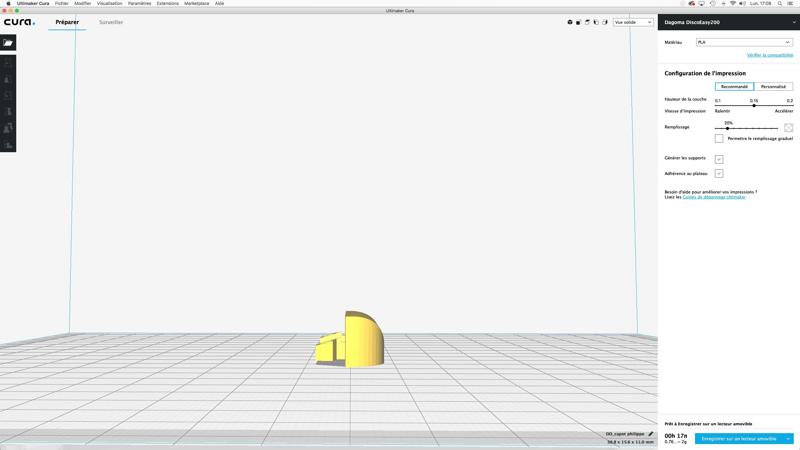Viewport: 800px width, 450px height.
Task: Open the Fichier menu
Action: point(62,4)
